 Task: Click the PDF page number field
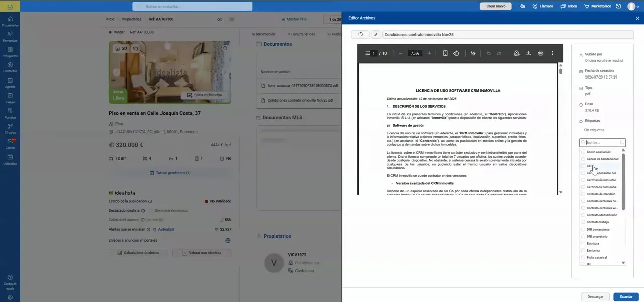coord(374,53)
